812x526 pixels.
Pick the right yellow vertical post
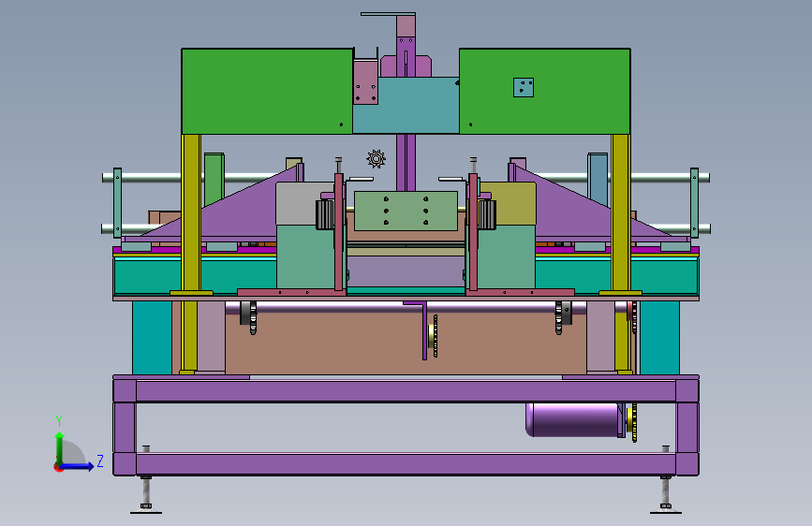click(x=620, y=212)
